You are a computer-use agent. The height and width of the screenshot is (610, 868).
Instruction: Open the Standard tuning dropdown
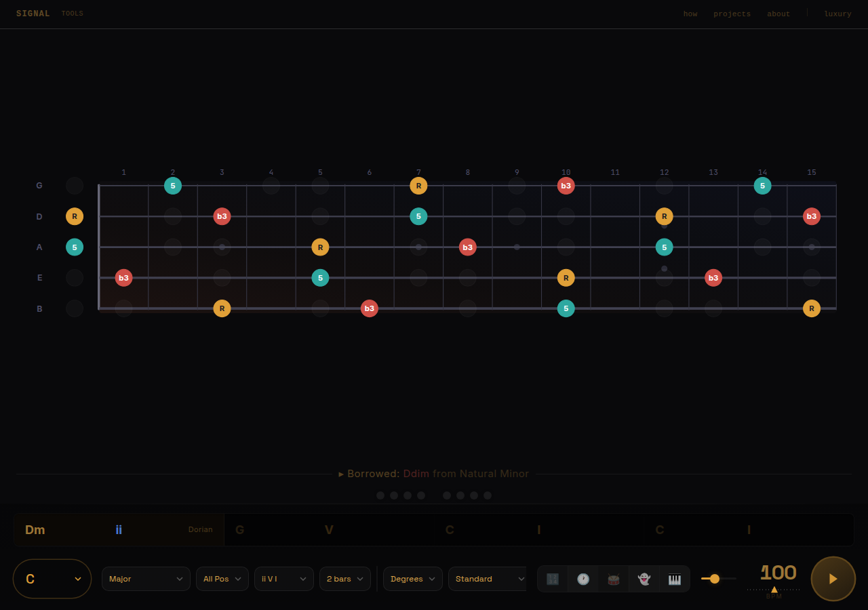487,579
